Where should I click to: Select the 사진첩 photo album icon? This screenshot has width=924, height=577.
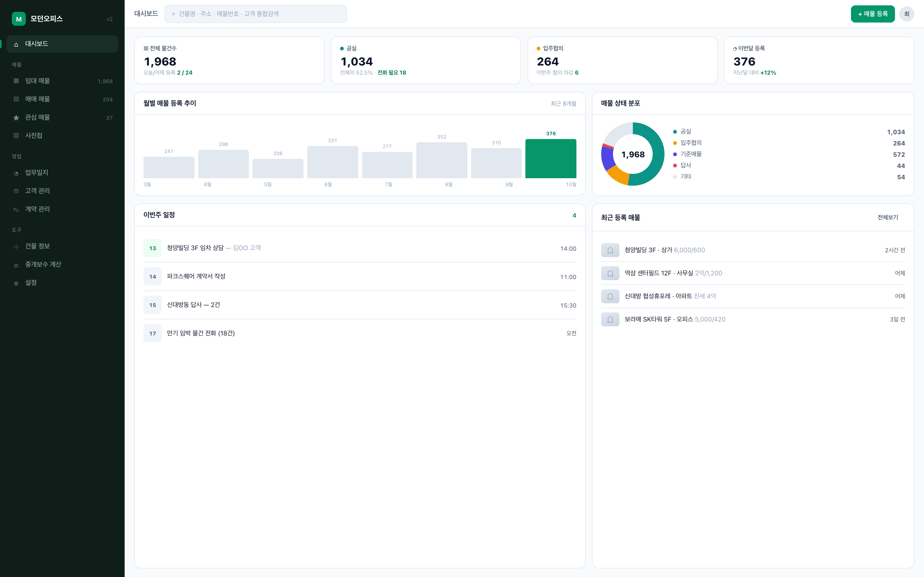pos(16,136)
